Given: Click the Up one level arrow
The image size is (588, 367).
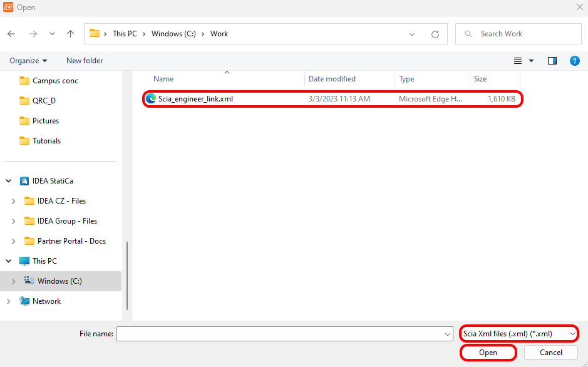Looking at the screenshot, I should tap(71, 34).
